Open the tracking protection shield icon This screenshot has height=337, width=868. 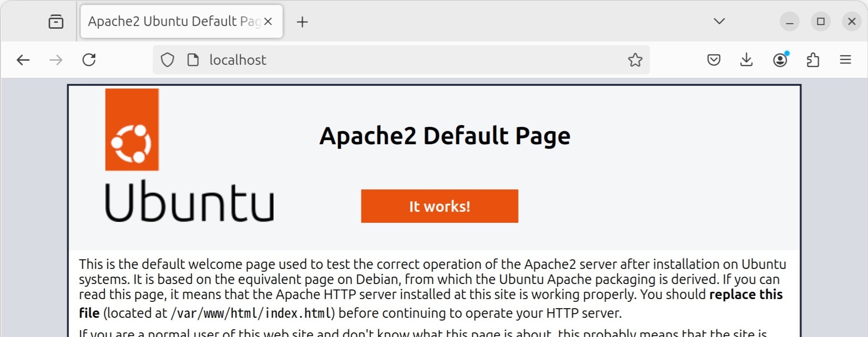(168, 60)
